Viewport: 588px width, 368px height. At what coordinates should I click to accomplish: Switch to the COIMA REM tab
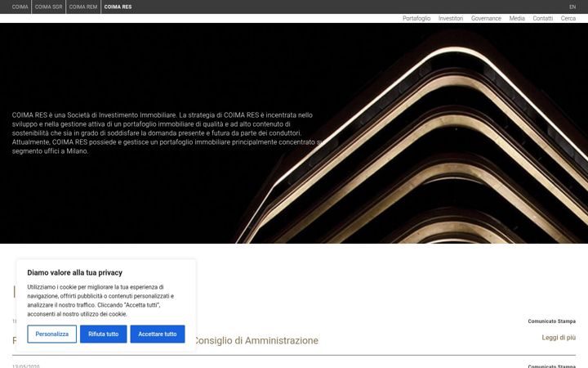tap(83, 7)
